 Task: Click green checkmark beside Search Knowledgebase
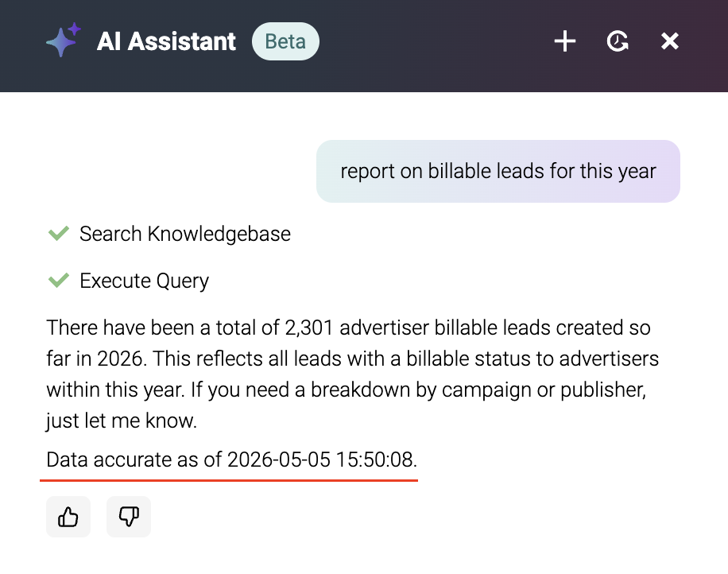59,233
